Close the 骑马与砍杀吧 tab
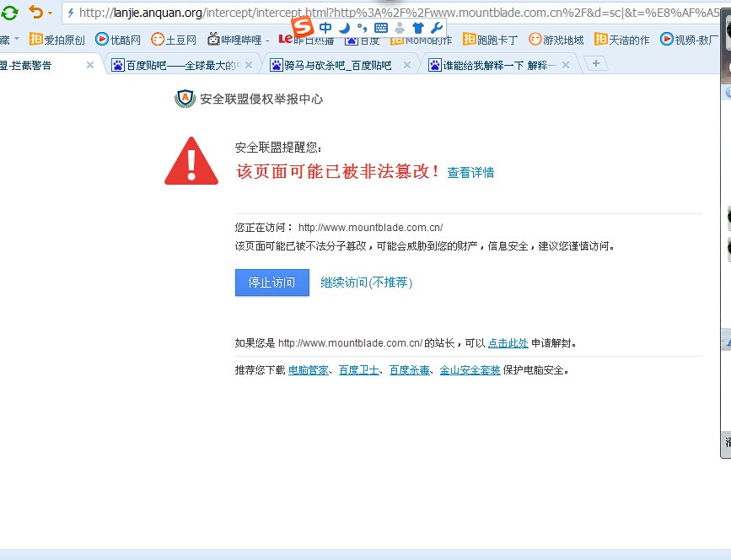The image size is (731, 560). (407, 65)
